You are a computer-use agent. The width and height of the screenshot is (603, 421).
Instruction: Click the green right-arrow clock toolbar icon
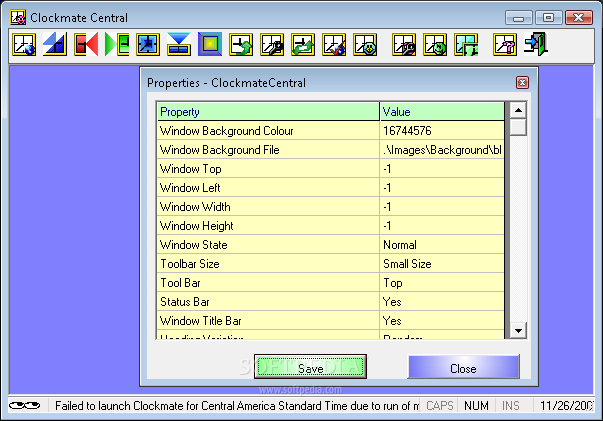pos(117,45)
